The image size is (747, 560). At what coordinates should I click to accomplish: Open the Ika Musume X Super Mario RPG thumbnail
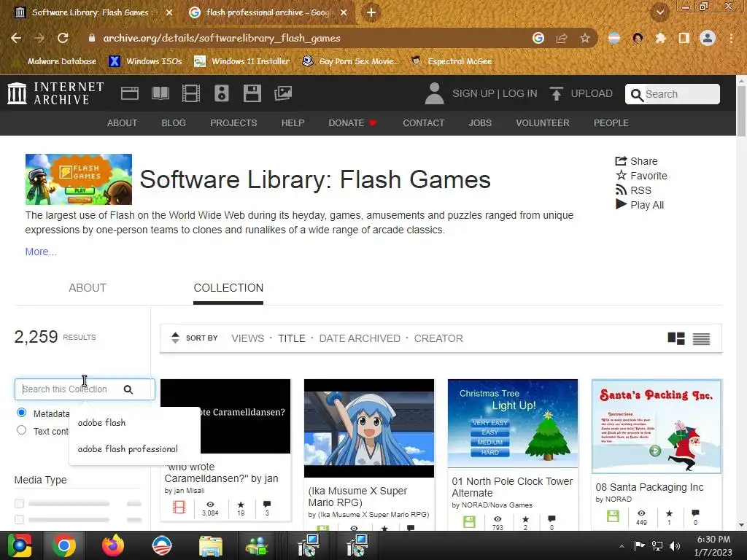(368, 428)
